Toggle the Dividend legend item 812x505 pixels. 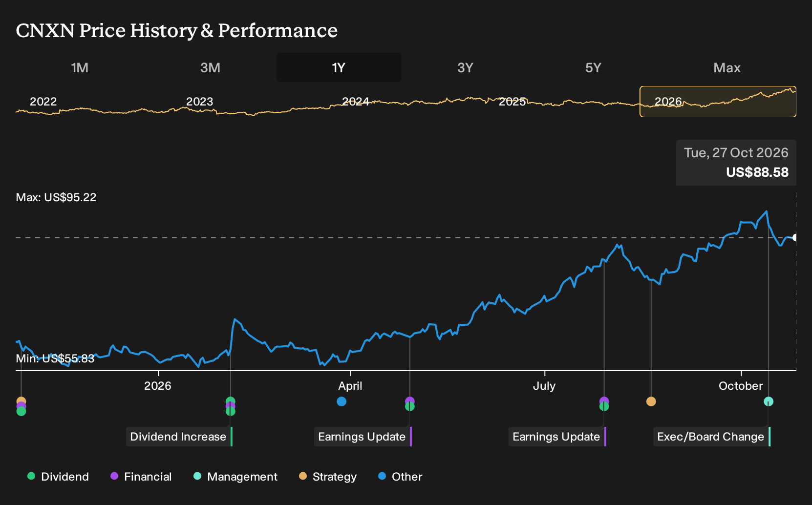click(58, 477)
